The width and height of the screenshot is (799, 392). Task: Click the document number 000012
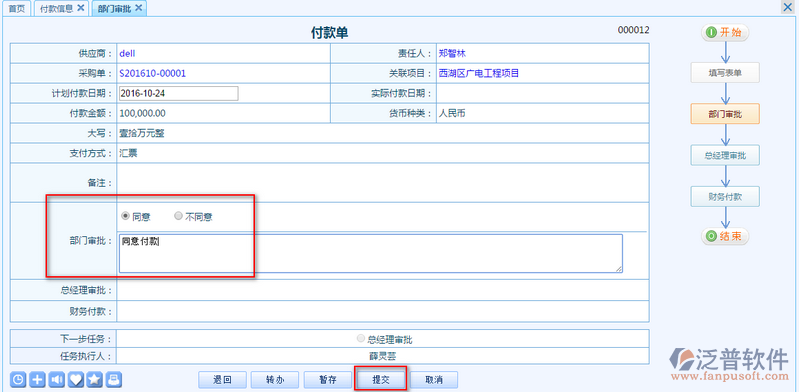(x=633, y=30)
